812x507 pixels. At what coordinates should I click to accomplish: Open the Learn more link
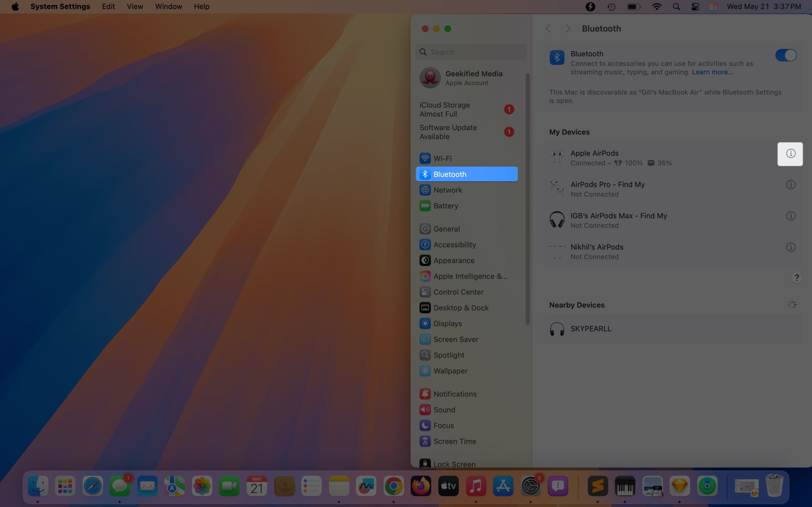point(712,72)
